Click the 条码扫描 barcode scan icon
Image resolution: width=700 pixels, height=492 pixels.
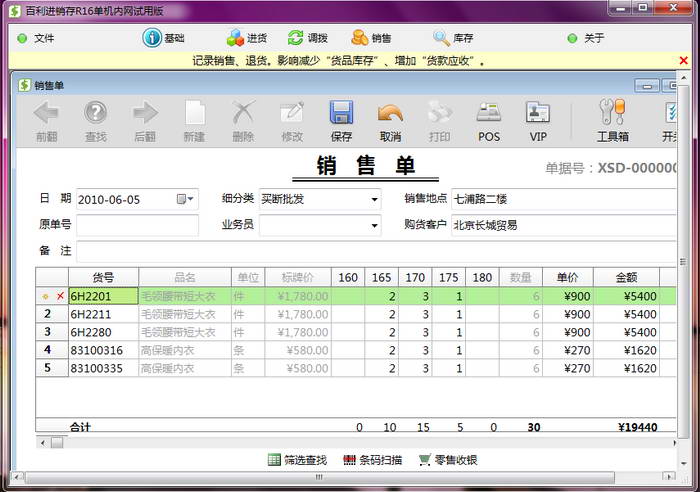[350, 460]
